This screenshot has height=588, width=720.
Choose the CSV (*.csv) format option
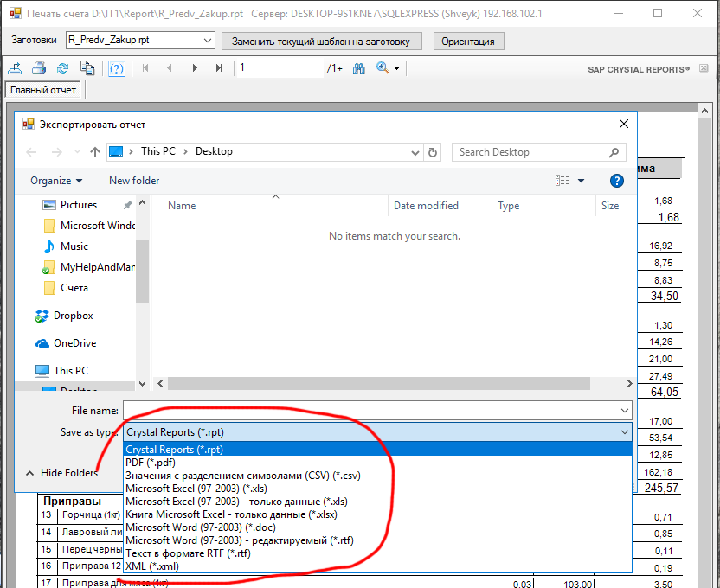(377, 476)
